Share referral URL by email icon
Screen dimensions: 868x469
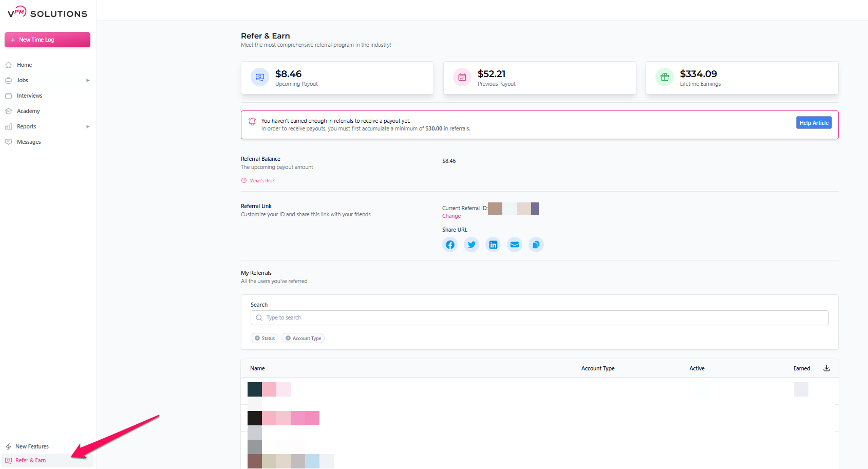point(515,245)
